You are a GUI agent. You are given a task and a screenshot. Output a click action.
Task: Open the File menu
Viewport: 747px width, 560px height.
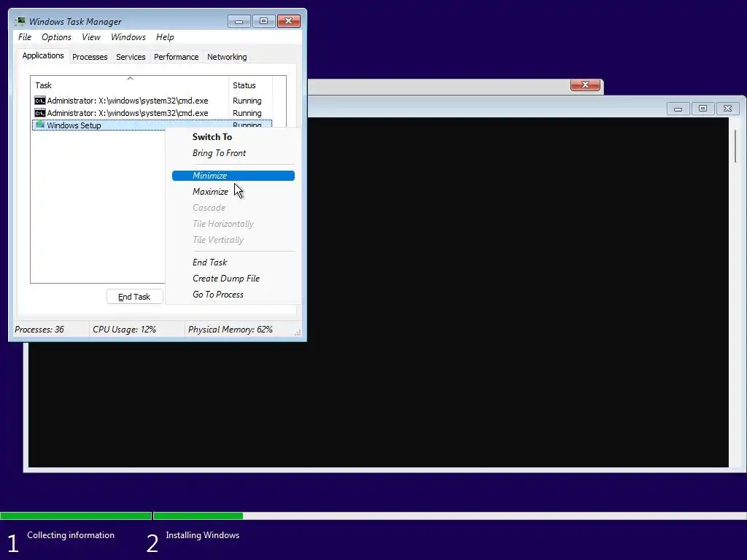click(25, 37)
